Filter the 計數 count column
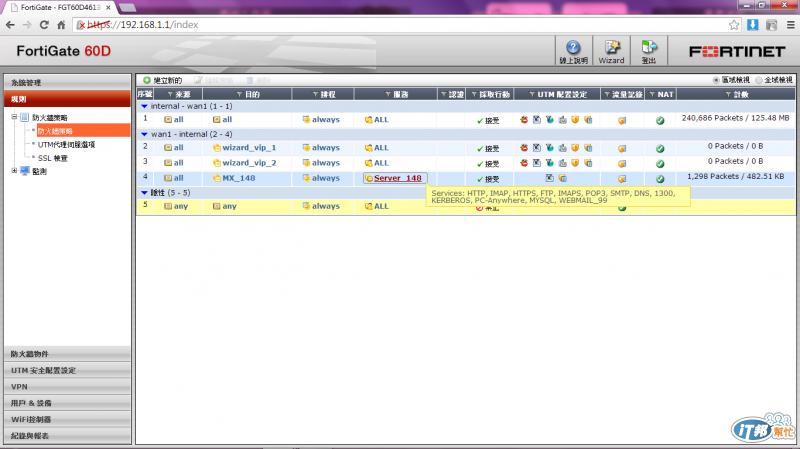This screenshot has height=449, width=800. pyautogui.click(x=728, y=94)
